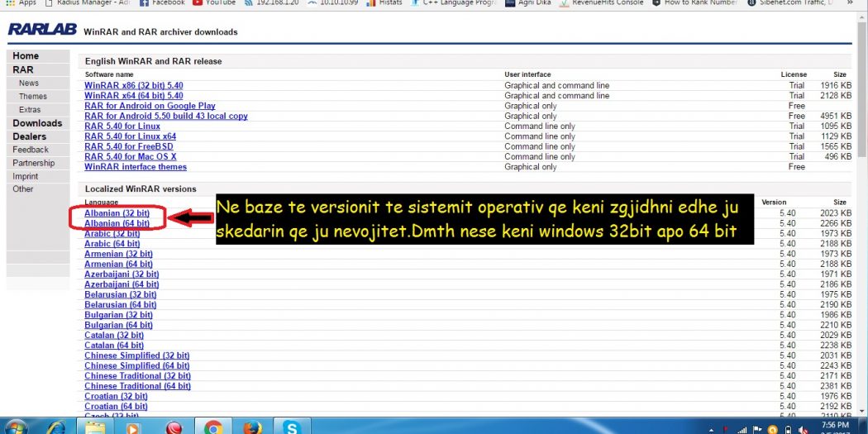This screenshot has height=434, width=868.
Task: Click the RARLAB logo
Action: point(42,29)
